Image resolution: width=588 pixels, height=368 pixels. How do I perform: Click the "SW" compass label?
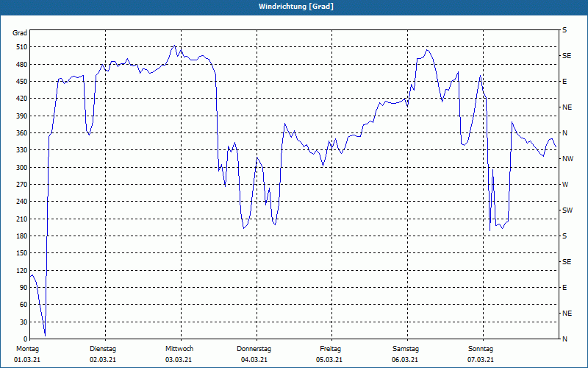pos(567,210)
